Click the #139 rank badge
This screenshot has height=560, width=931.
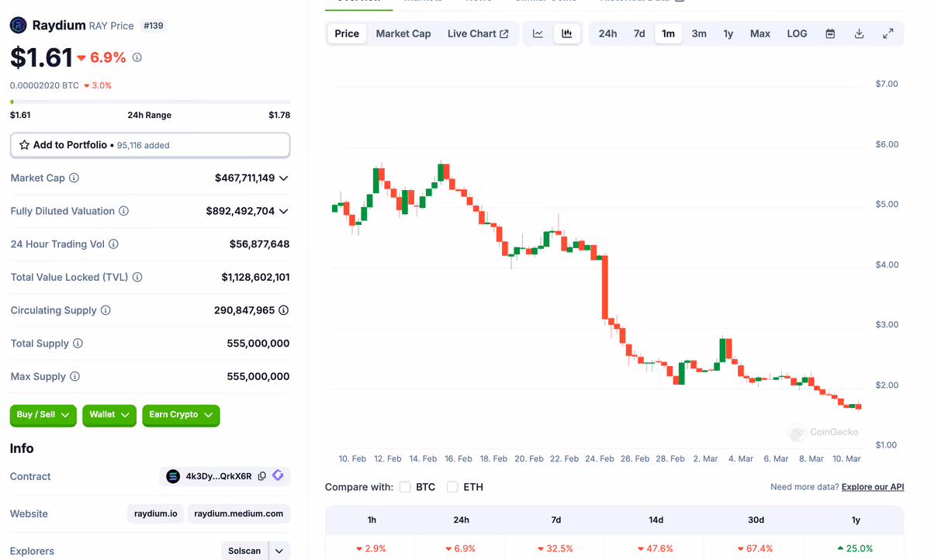(x=154, y=26)
